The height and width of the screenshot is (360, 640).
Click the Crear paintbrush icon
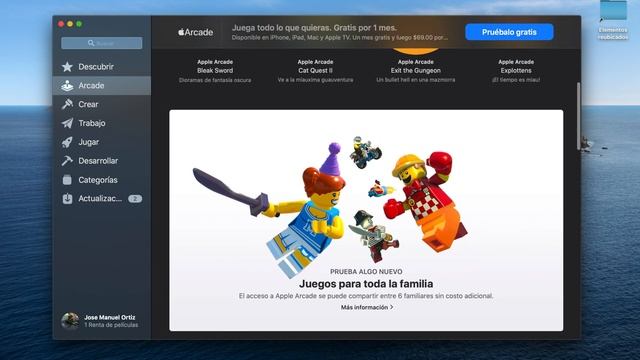click(67, 104)
